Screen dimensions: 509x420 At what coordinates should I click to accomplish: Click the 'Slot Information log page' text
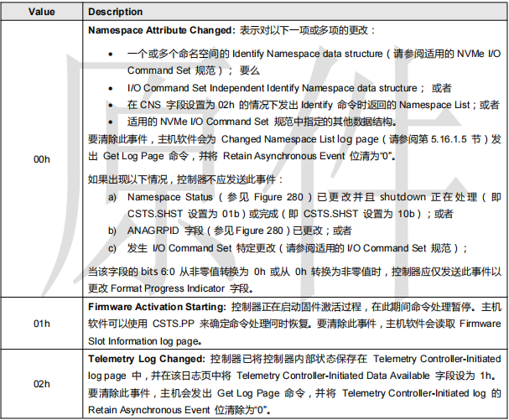[145, 341]
